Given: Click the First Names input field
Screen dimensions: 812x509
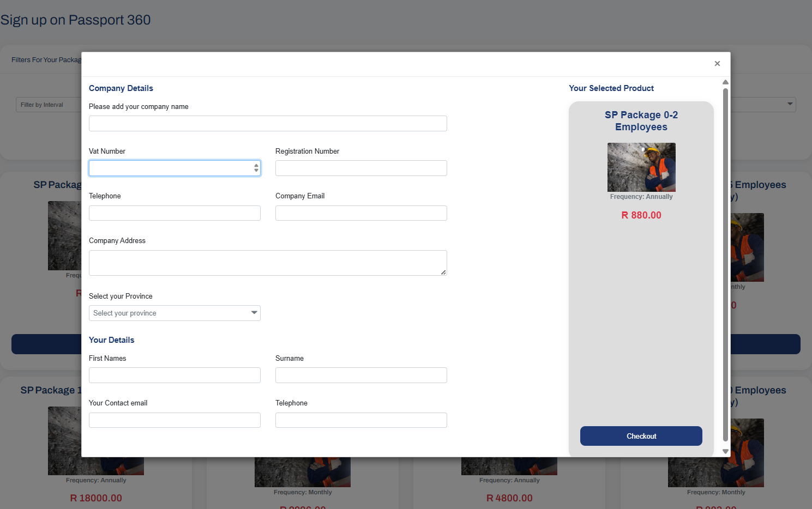Looking at the screenshot, I should click(175, 375).
